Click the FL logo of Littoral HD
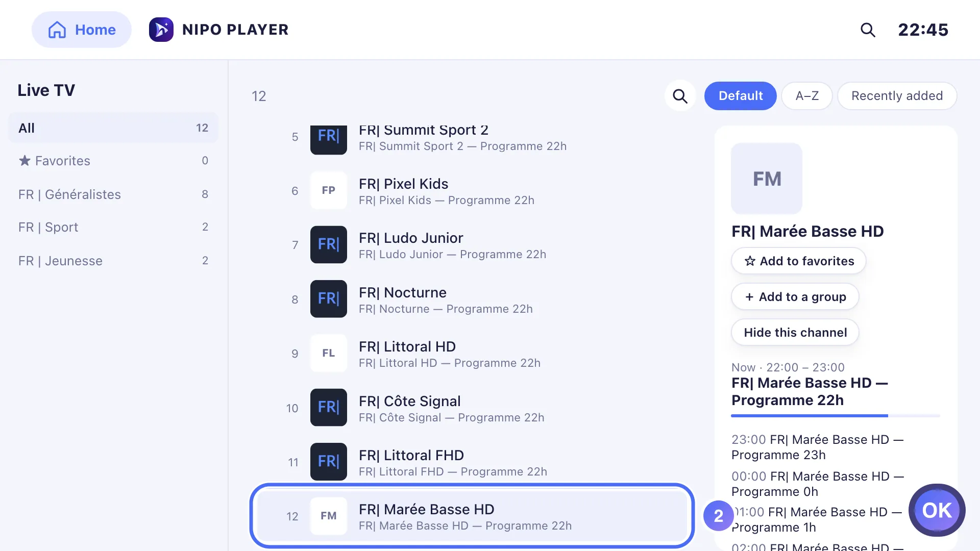This screenshot has height=551, width=980. [x=329, y=353]
